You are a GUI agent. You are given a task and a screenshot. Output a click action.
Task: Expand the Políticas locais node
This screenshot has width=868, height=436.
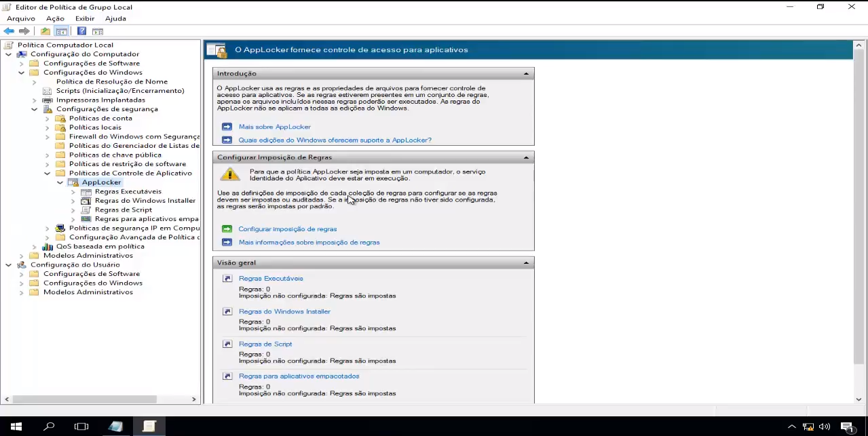[x=47, y=127]
